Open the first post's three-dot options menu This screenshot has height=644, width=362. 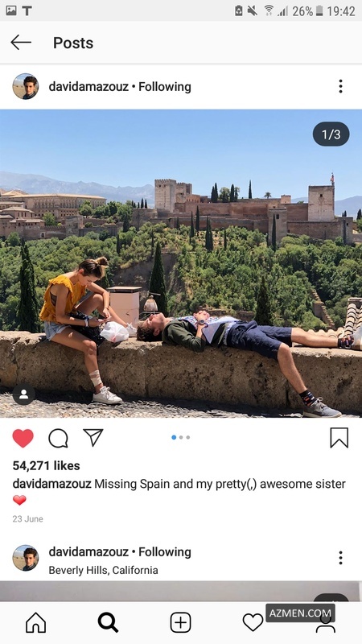click(x=340, y=86)
